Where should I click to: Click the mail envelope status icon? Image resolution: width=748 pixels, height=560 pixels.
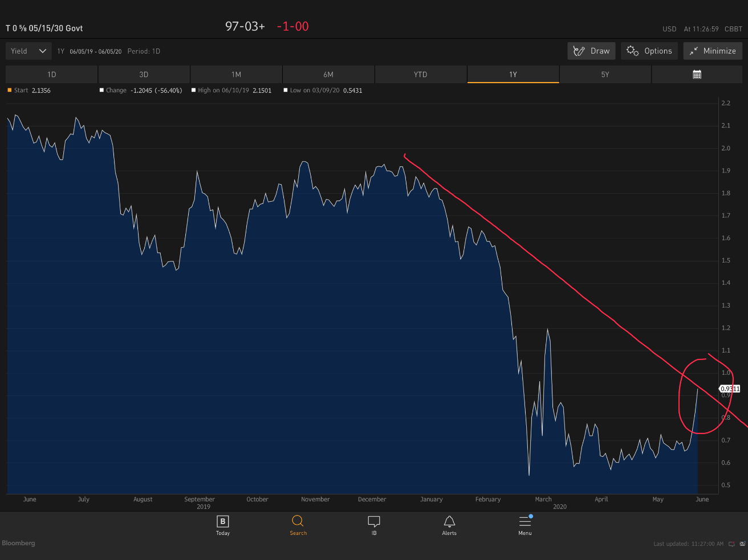pos(742,544)
